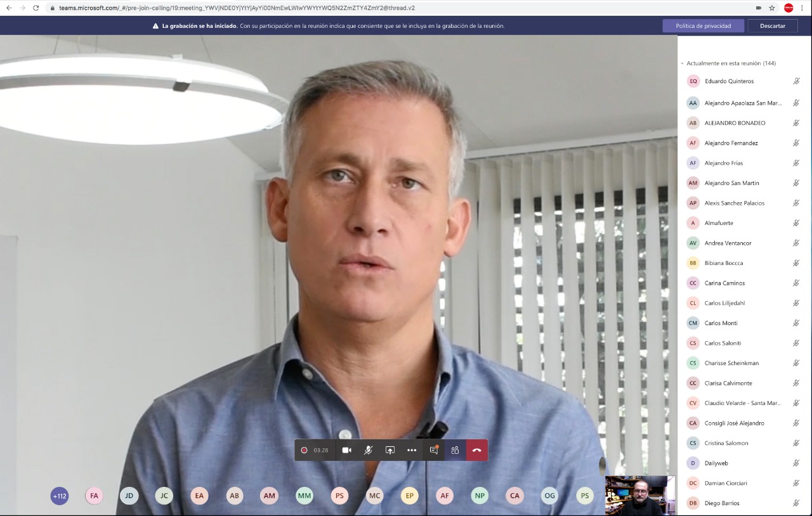
Task: Show the meeting chat conversation
Action: (434, 450)
